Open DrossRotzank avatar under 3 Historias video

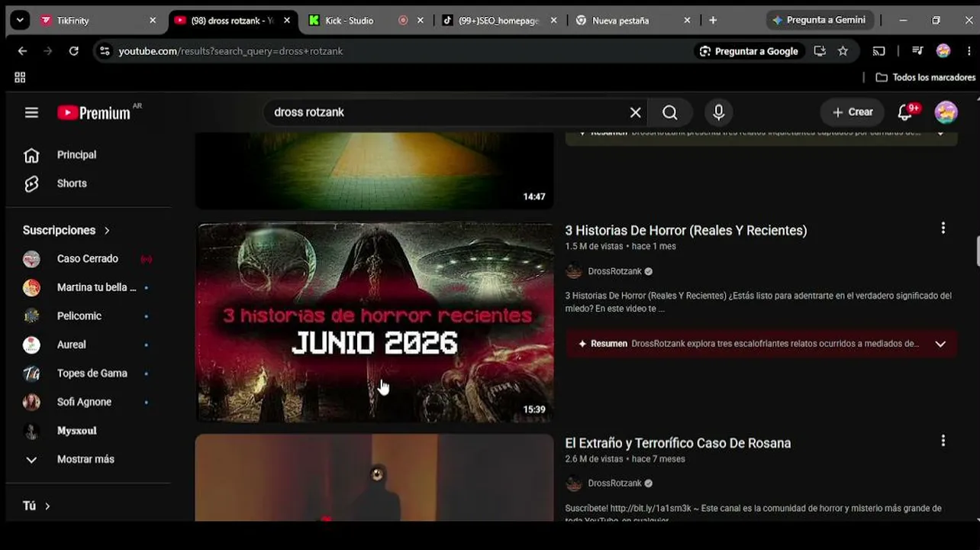pos(574,271)
